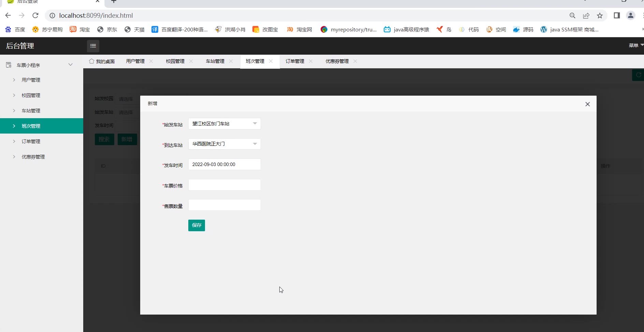Open the 苏宁易购 bookmark
This screenshot has width=644, height=332.
47,29
